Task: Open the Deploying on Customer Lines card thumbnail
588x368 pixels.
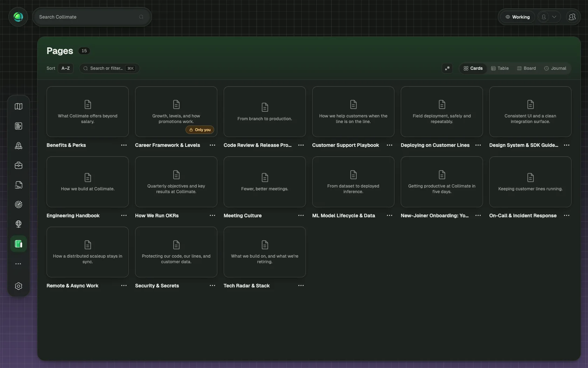Action: 442,112
